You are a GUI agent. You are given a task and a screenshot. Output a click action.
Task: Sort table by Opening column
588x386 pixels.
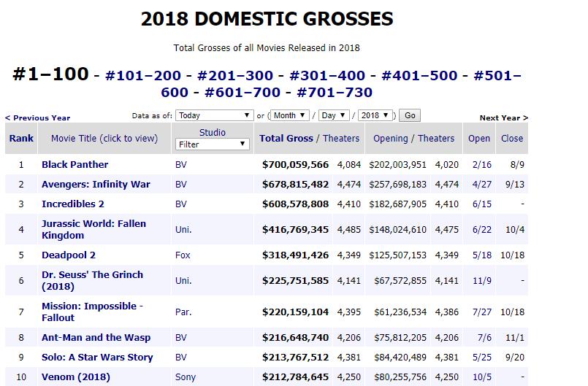(390, 138)
